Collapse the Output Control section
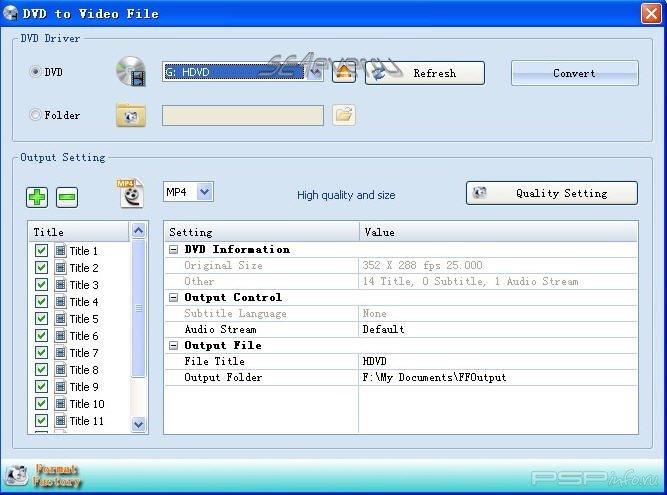 pyautogui.click(x=173, y=298)
